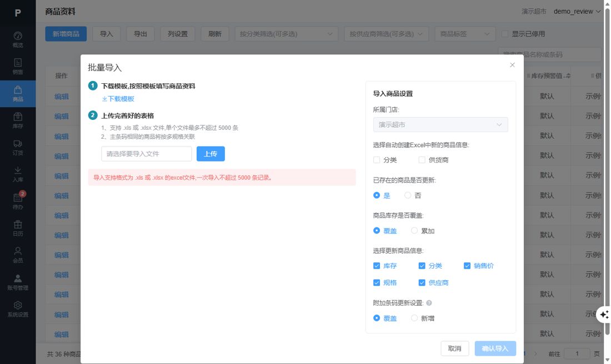
Task: Click the 演示超市 store name in header
Action: (534, 11)
